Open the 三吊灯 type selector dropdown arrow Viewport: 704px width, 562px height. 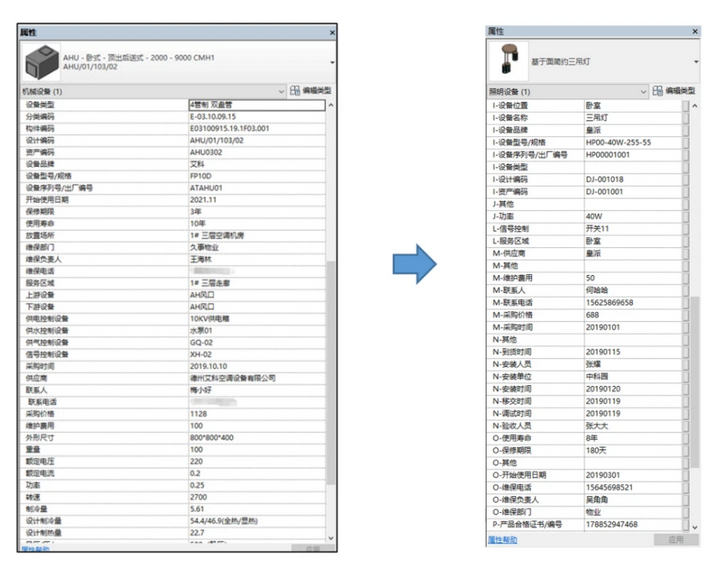coord(696,61)
